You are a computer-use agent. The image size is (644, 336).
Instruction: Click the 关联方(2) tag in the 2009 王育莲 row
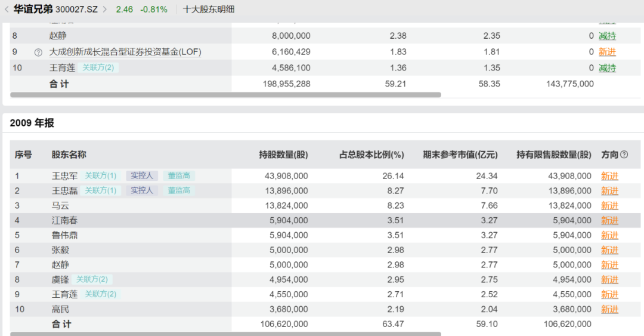100,294
